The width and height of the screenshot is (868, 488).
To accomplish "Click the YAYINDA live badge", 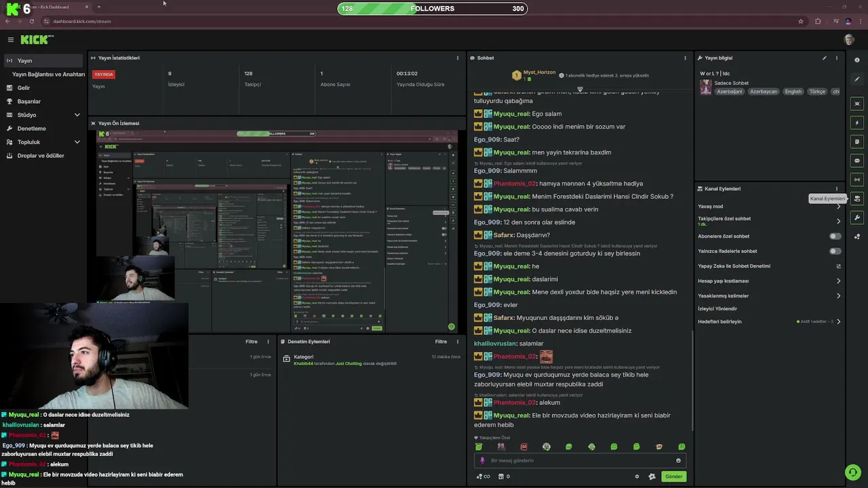I will 104,75.
